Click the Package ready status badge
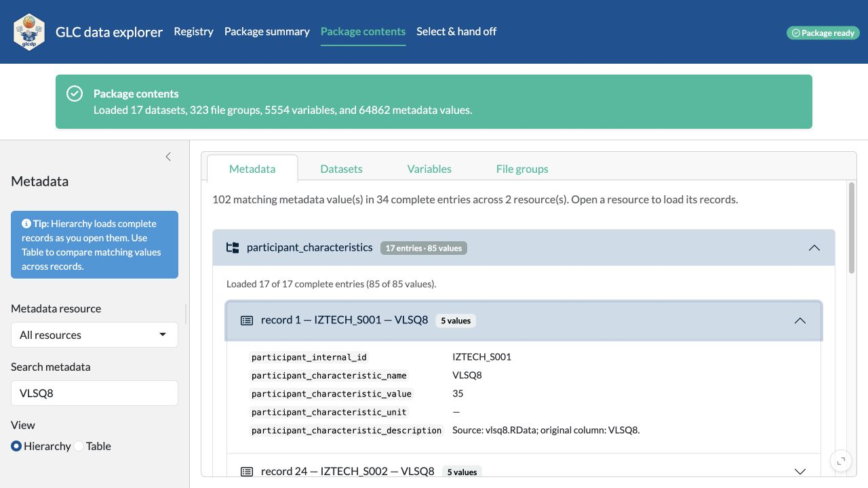The width and height of the screenshot is (868, 488). pyautogui.click(x=823, y=33)
